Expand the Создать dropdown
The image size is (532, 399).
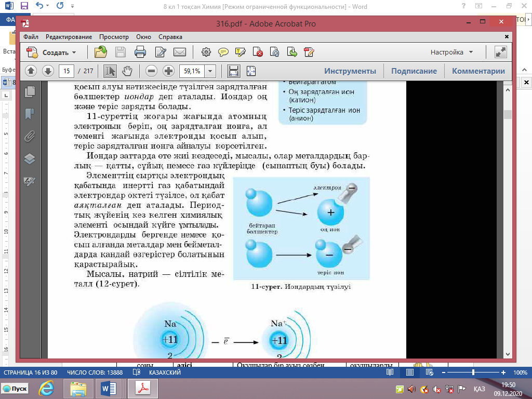click(x=74, y=52)
